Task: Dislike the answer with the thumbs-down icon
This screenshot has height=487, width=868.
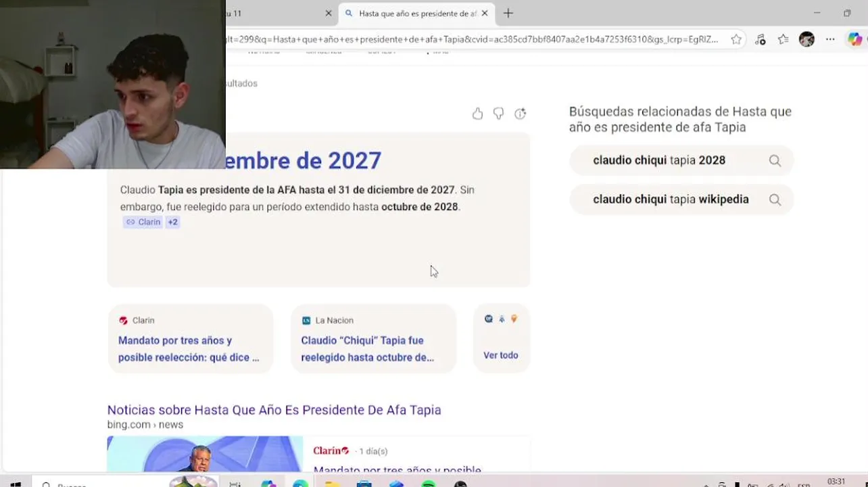Action: pyautogui.click(x=498, y=114)
